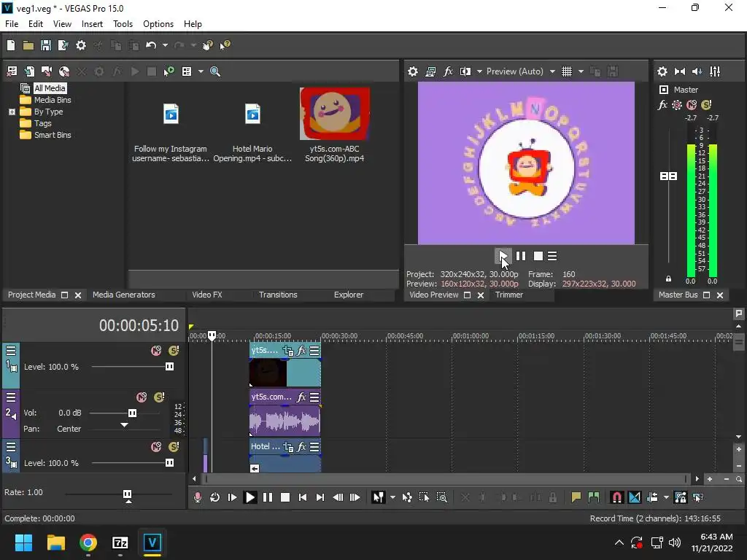
Task: Open Normal Edit Tool dropdown arrow
Action: pos(392,497)
